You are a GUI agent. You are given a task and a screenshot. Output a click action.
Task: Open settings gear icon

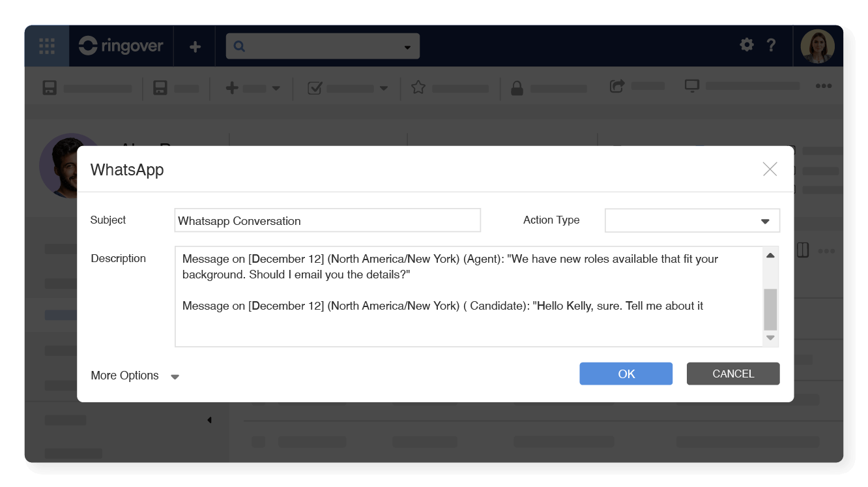click(x=747, y=45)
